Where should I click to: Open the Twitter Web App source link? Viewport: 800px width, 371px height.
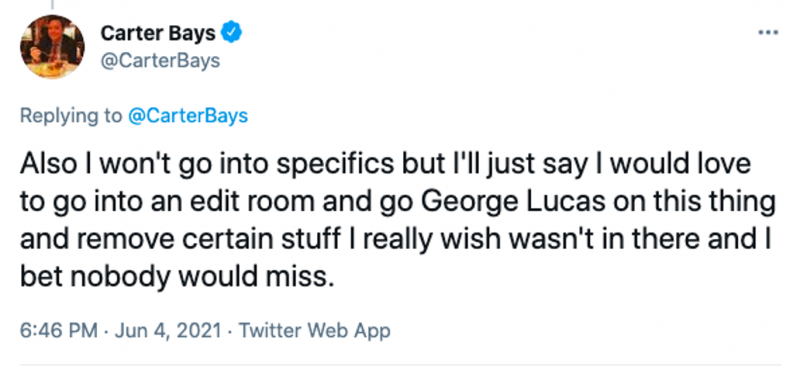(315, 330)
